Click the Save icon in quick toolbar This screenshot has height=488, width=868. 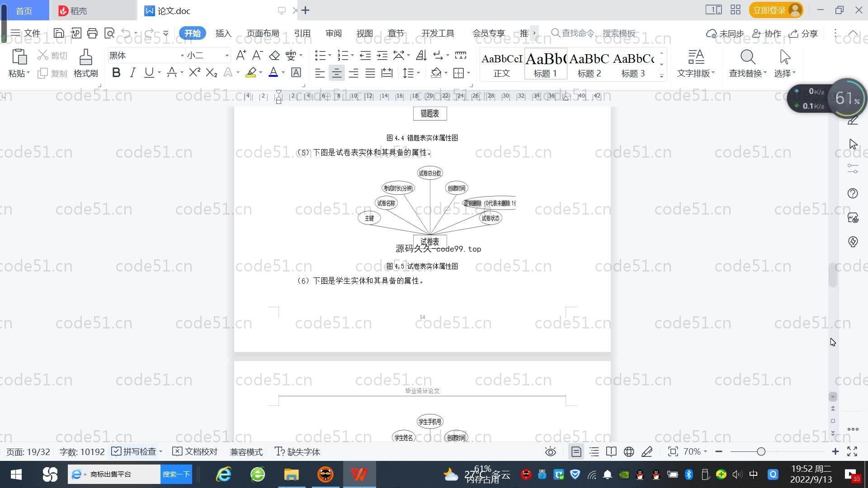pyautogui.click(x=59, y=33)
